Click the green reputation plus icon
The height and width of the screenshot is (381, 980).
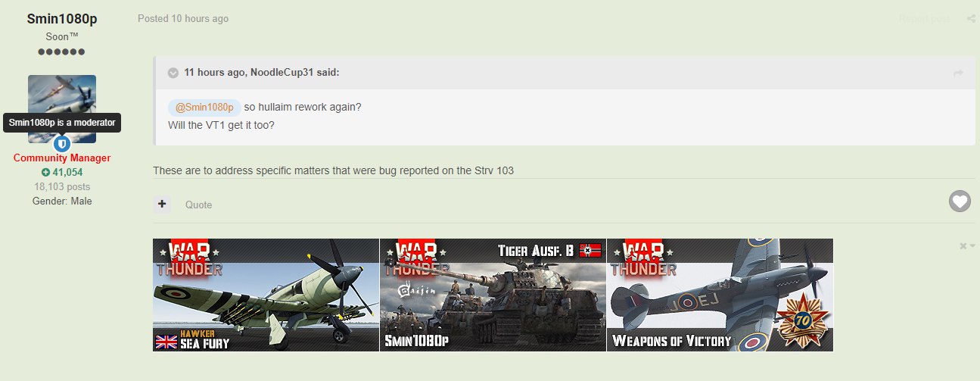pos(45,172)
